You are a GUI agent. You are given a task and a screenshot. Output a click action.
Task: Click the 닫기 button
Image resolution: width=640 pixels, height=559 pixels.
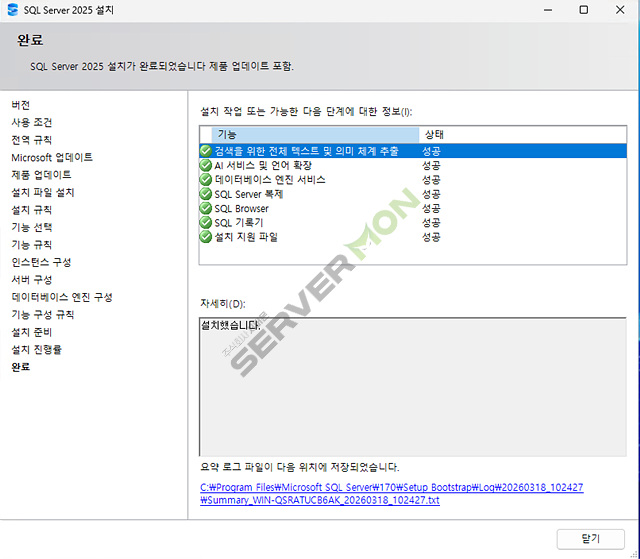[590, 539]
